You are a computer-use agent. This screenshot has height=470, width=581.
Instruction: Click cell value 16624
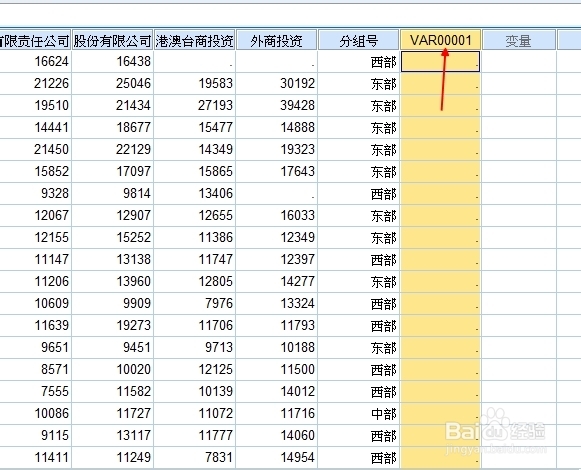[52, 61]
